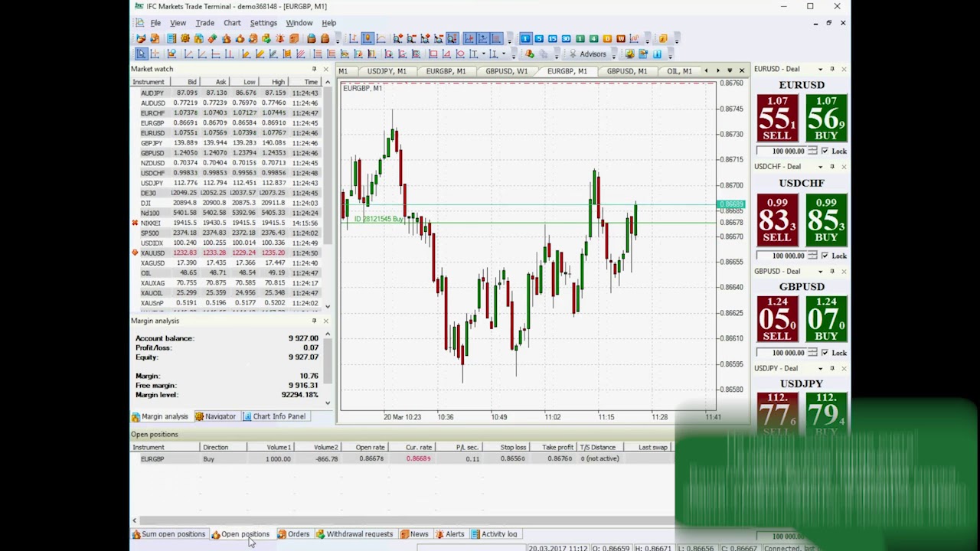Open the Settings menu
This screenshot has width=980, height=551.
click(x=263, y=23)
